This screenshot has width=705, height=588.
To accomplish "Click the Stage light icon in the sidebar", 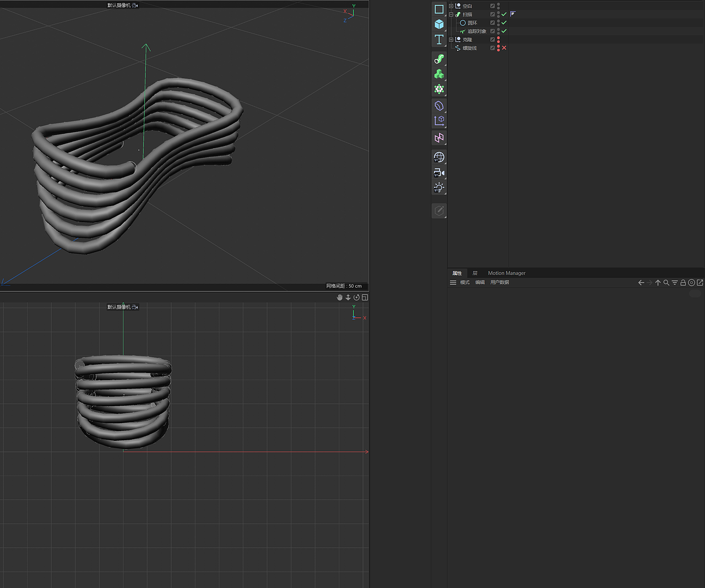I will [439, 187].
